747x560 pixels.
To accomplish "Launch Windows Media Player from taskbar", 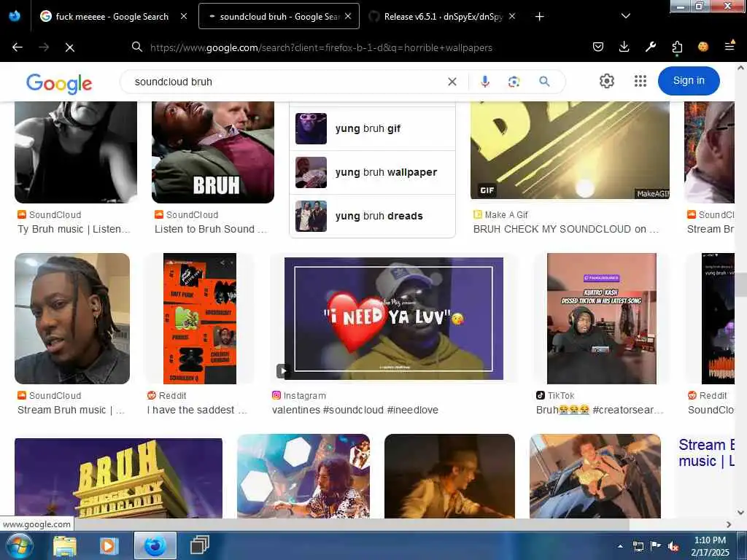I will pos(109,545).
